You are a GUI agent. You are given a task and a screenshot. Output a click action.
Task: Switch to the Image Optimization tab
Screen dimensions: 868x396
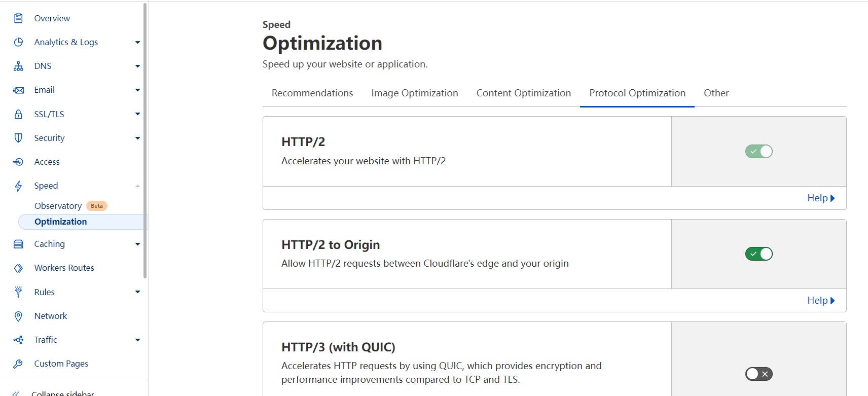[x=414, y=93]
